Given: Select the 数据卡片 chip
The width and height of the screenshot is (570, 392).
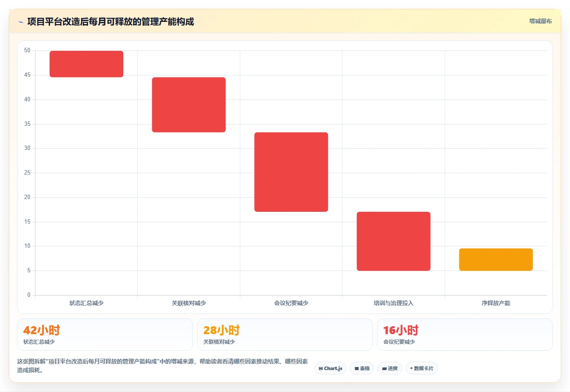Looking at the screenshot, I should point(421,368).
